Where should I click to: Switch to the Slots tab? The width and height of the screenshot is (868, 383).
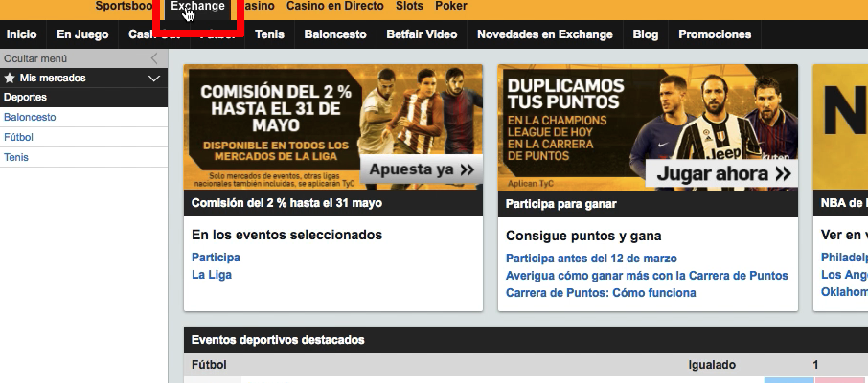pos(410,6)
